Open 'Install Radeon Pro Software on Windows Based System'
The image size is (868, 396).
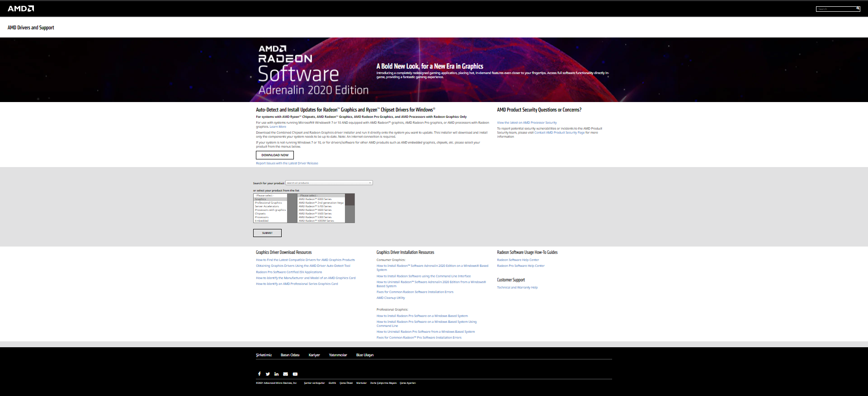coord(422,316)
